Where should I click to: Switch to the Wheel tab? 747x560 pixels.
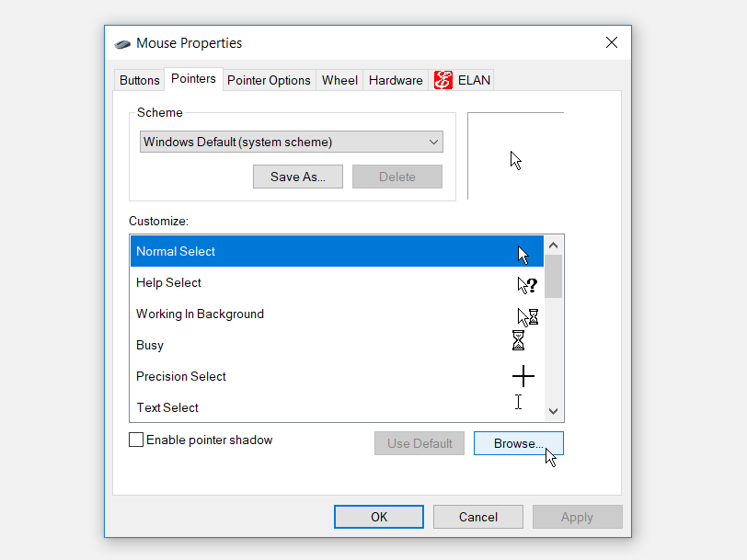click(x=339, y=80)
